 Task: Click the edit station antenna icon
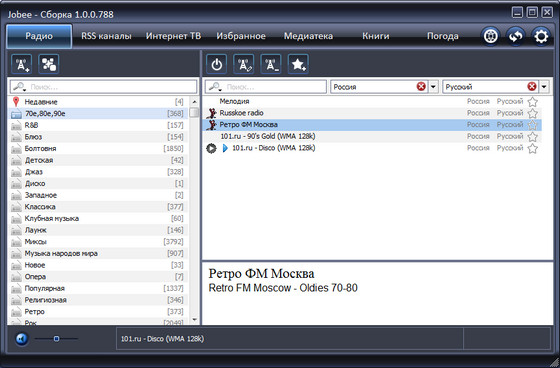pyautogui.click(x=244, y=64)
